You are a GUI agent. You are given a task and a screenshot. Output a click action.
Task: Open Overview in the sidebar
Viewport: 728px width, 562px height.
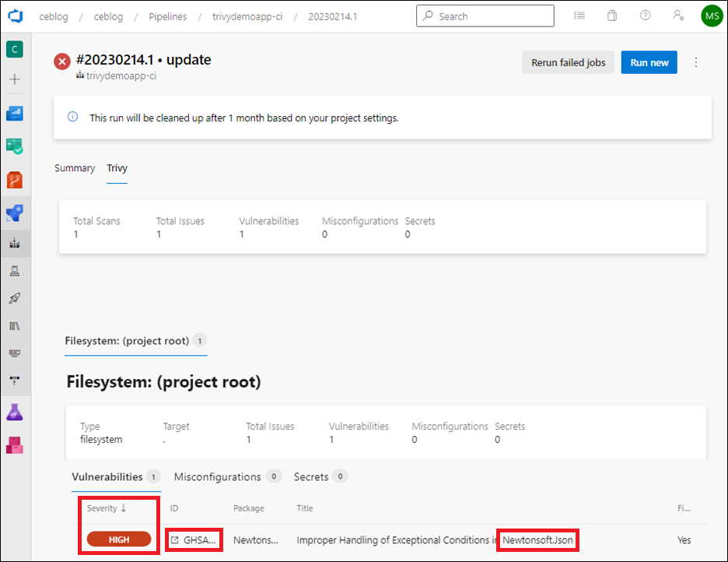tap(15, 114)
